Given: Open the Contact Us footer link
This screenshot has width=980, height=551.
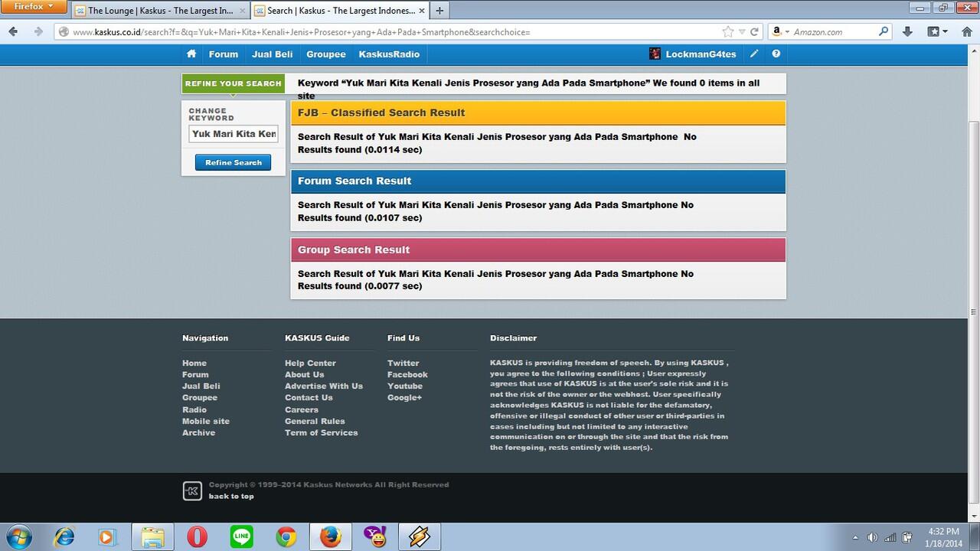Looking at the screenshot, I should tap(309, 397).
